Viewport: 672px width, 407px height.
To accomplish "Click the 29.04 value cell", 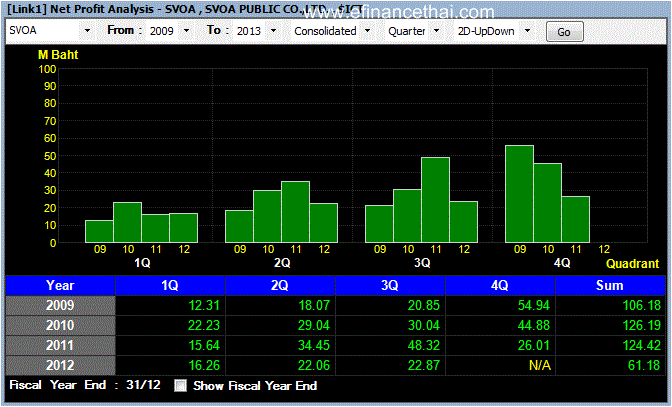I will coord(280,326).
